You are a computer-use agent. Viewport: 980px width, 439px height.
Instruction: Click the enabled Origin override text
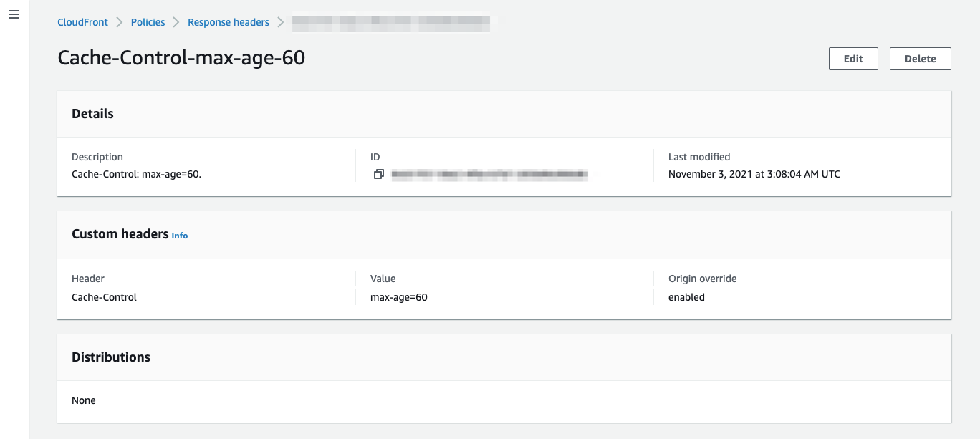coord(686,297)
